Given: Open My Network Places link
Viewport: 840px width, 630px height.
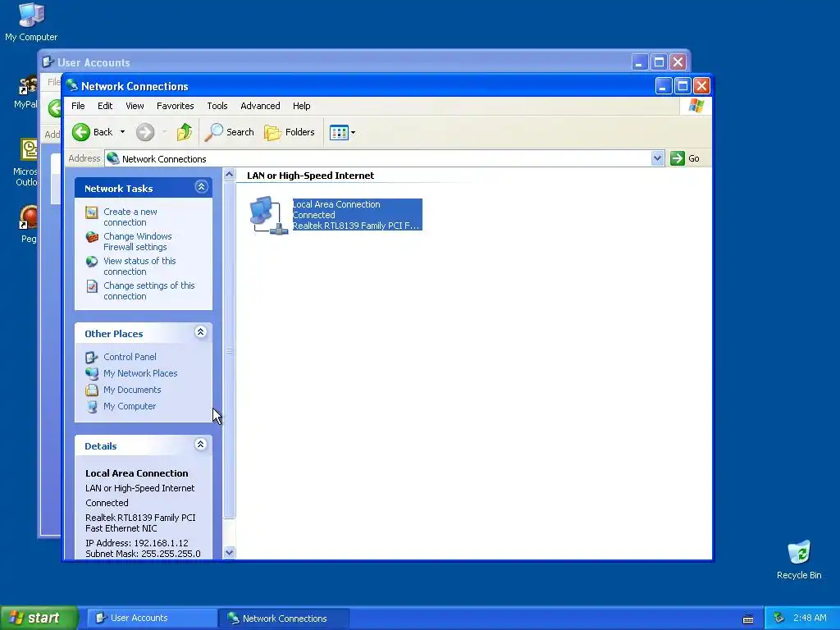Looking at the screenshot, I should coord(140,373).
